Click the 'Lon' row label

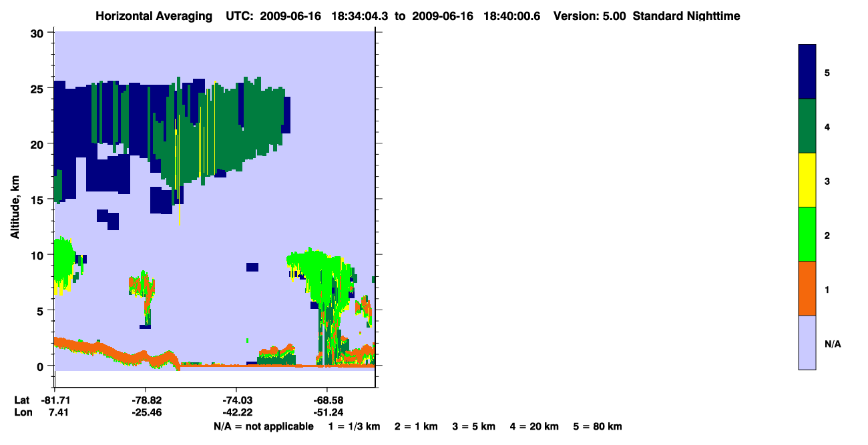tap(23, 412)
